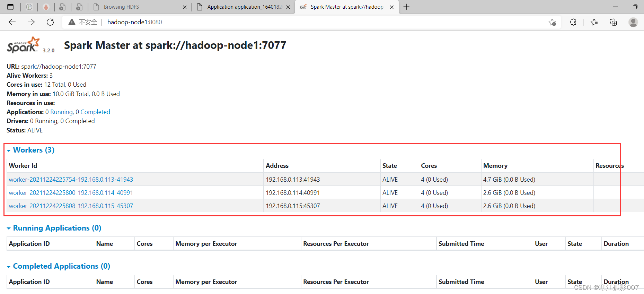Viewport: 644px width, 294px height.
Task: Click the Spark Master at spark://hadoop-node1:7077 heading
Action: click(175, 45)
